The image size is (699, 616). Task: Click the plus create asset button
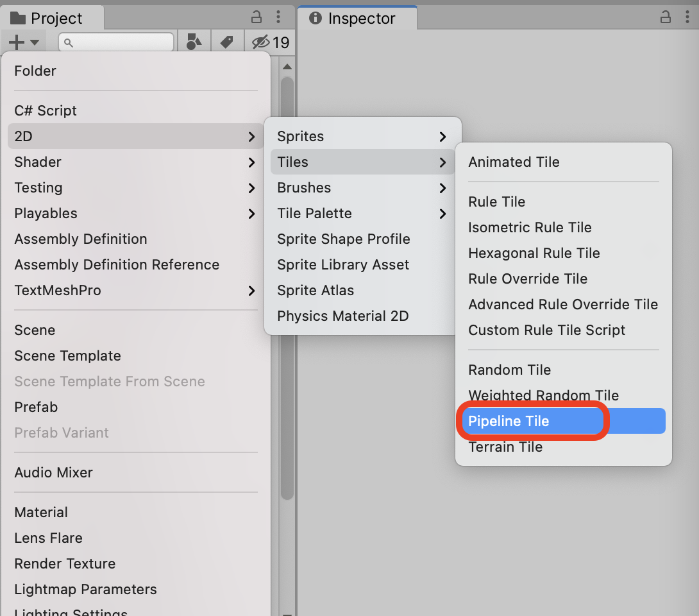click(17, 43)
